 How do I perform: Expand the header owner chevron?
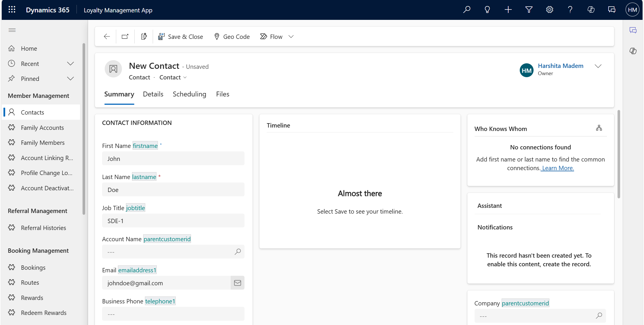[x=598, y=66]
